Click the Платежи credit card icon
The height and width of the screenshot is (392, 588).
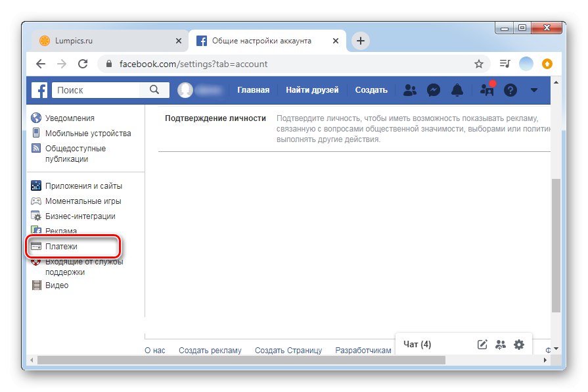[x=36, y=246]
